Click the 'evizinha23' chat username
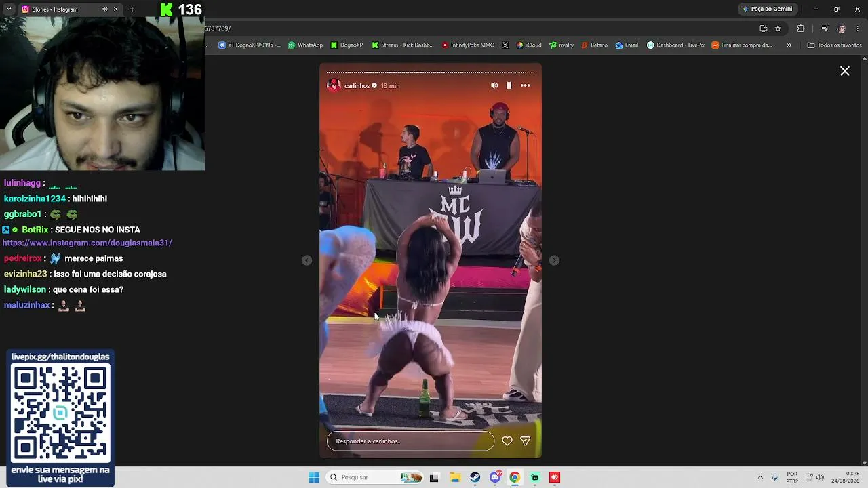The height and width of the screenshot is (488, 868). click(26, 274)
